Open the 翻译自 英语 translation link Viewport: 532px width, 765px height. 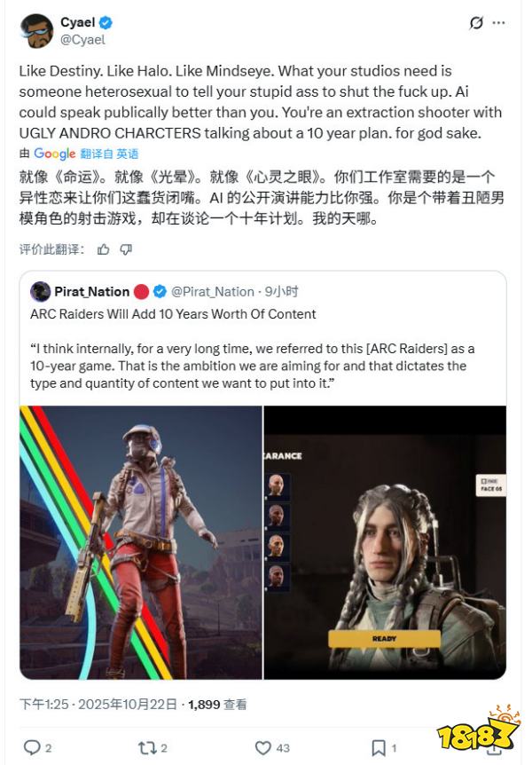coord(109,154)
